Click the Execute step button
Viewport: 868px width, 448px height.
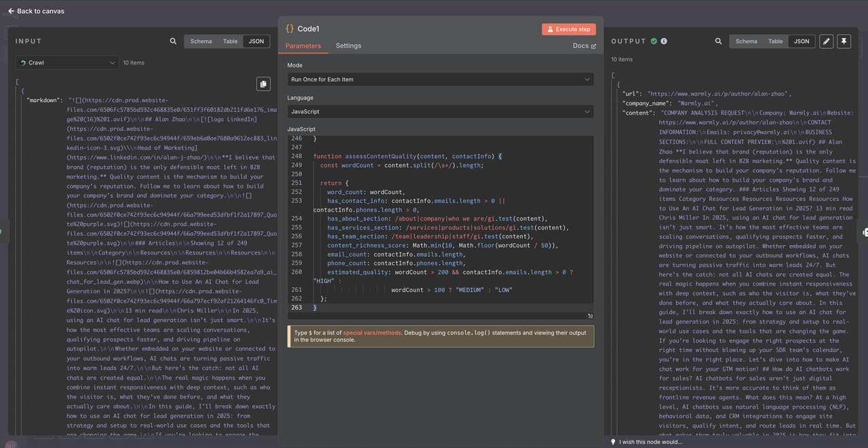point(568,29)
